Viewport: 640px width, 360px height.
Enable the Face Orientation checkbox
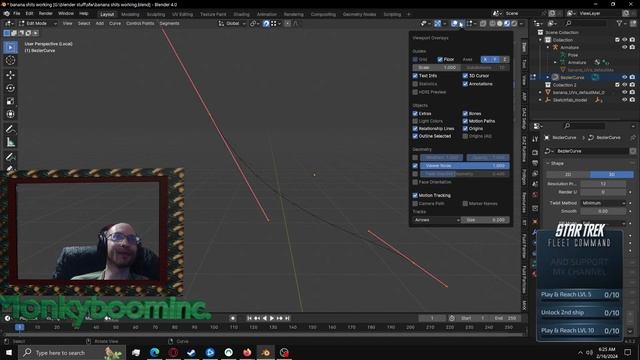(415, 182)
